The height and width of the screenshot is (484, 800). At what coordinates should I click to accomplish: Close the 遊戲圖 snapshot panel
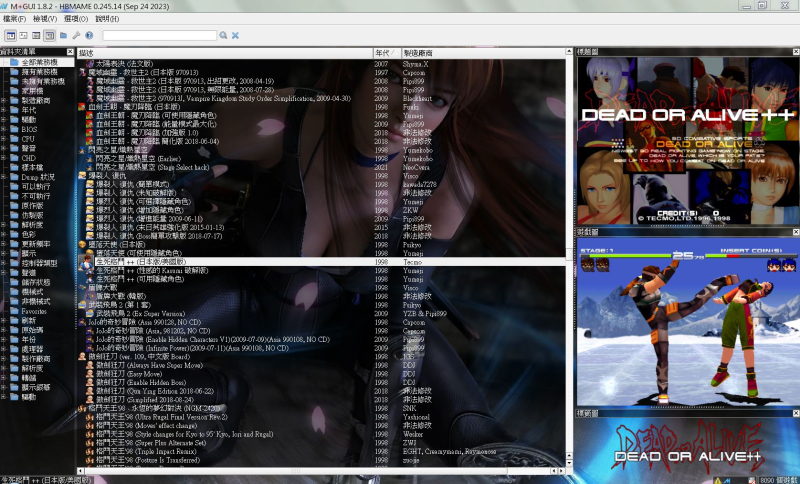pyautogui.click(x=796, y=232)
